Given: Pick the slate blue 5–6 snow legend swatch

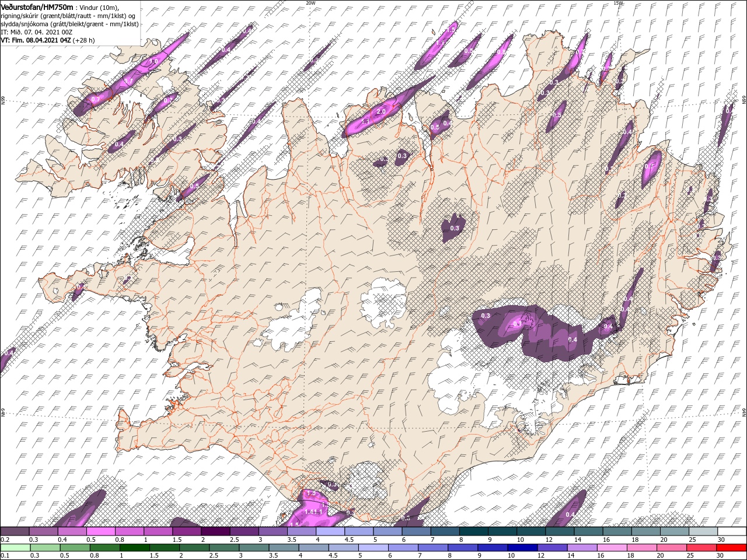Looking at the screenshot, I should tap(387, 531).
